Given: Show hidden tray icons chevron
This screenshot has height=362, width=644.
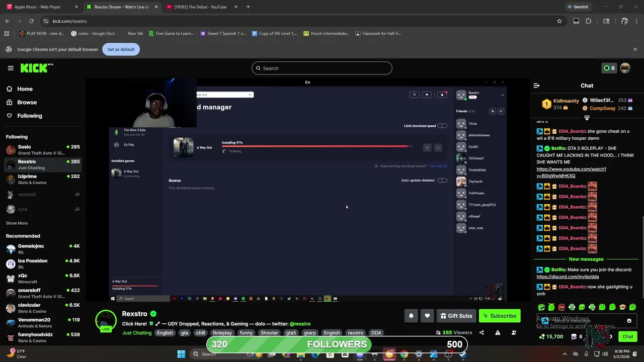Looking at the screenshot, I should click(x=565, y=354).
